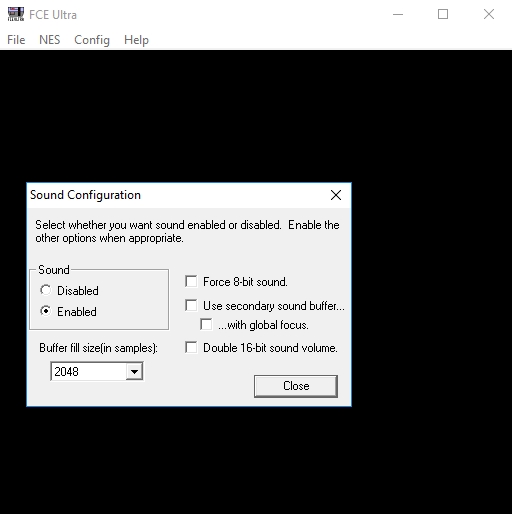512x514 pixels.
Task: Close Sound Configuration dialog with X
Action: point(336,195)
